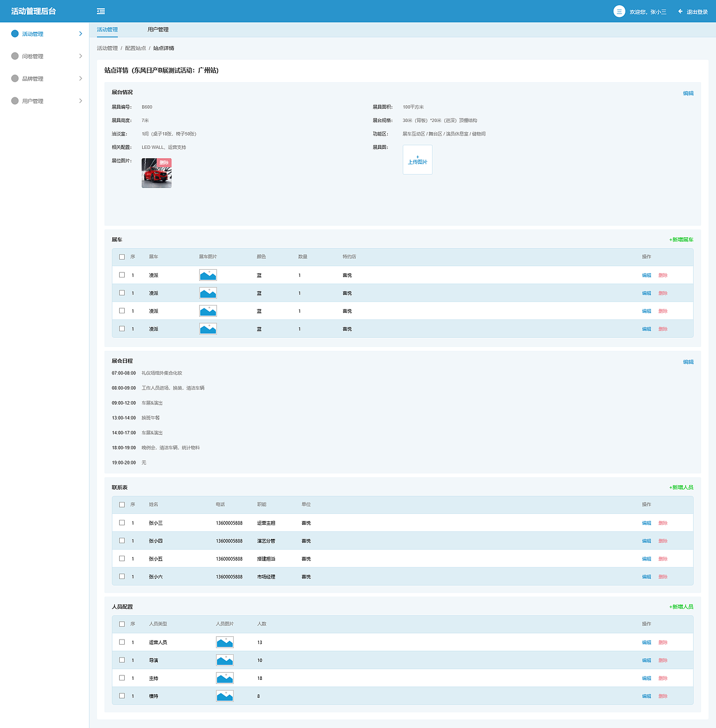The width and height of the screenshot is (716, 728).
Task: Open the image icon in 模特 row
Action: pyautogui.click(x=225, y=696)
